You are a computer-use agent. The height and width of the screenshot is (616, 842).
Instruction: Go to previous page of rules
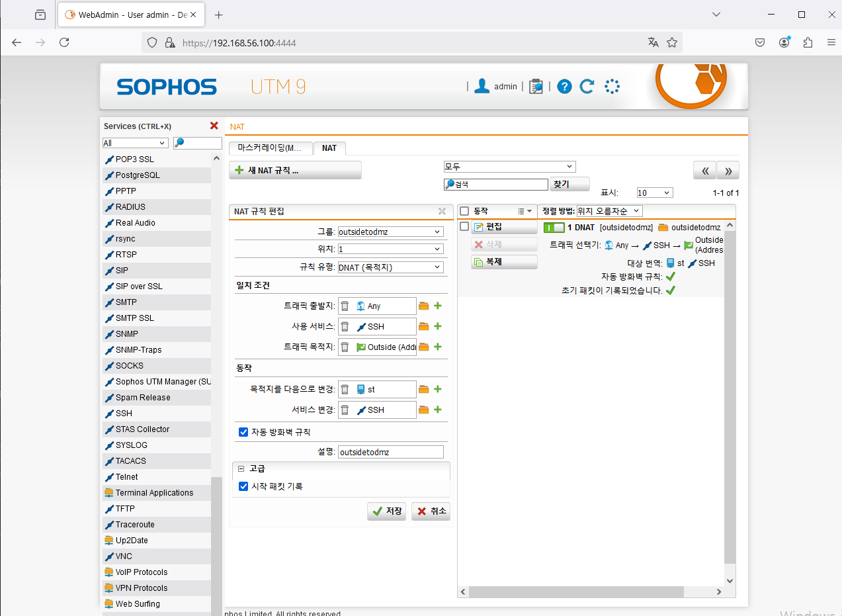pos(704,170)
